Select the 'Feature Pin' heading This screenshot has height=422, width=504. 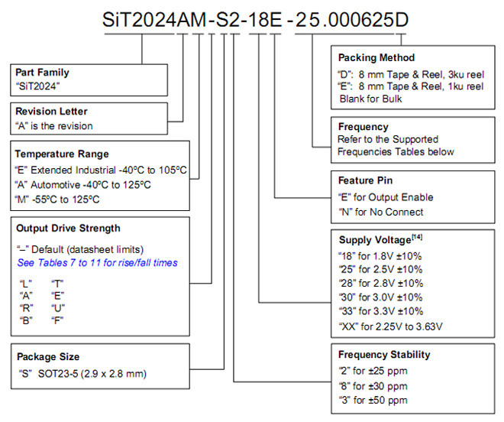tap(366, 180)
